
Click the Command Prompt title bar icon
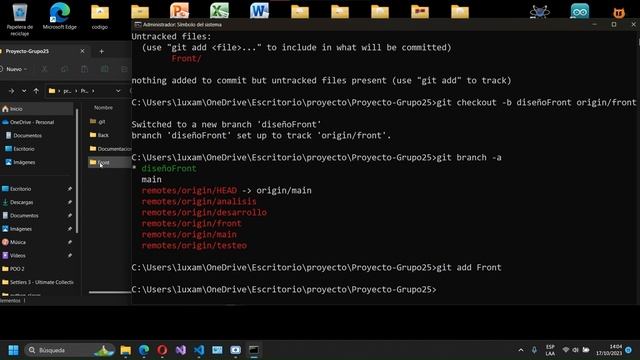(x=138, y=24)
